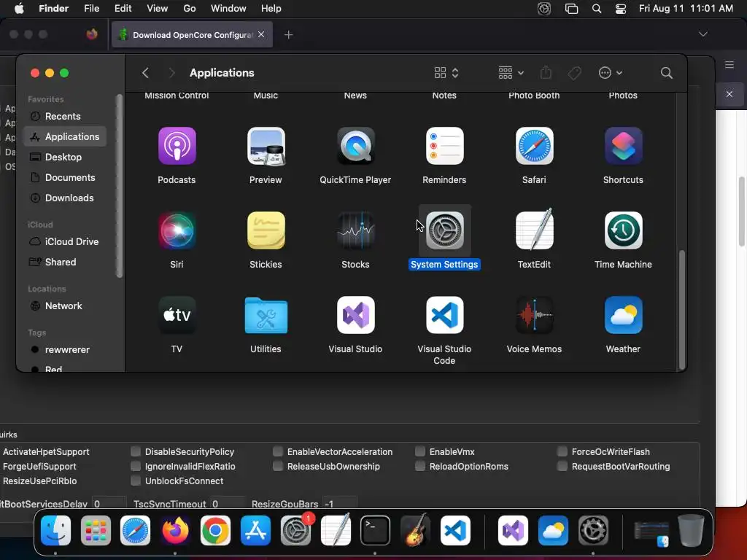Viewport: 747px width, 560px height.
Task: Open Firefox from the Dock
Action: click(175, 531)
